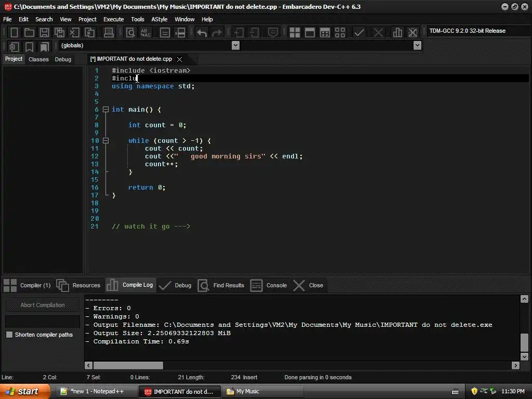The width and height of the screenshot is (532, 399).
Task: Click the Toggle bookmark icon
Action: (x=29, y=46)
